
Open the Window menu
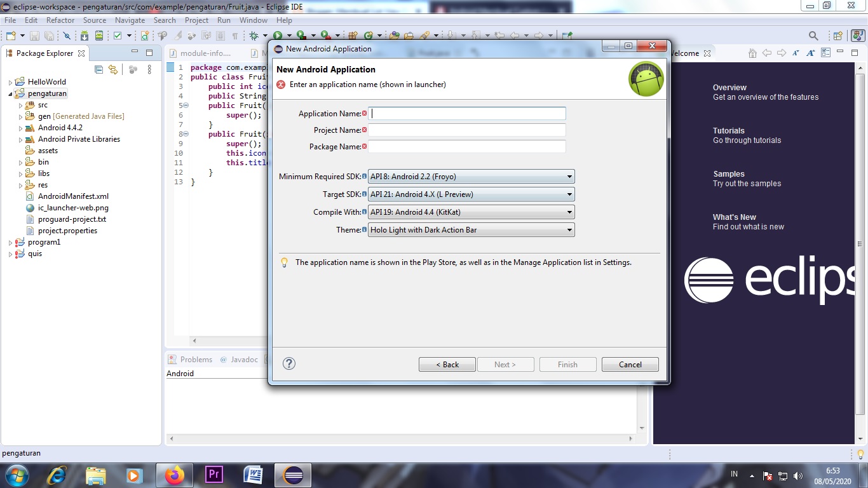pyautogui.click(x=254, y=20)
